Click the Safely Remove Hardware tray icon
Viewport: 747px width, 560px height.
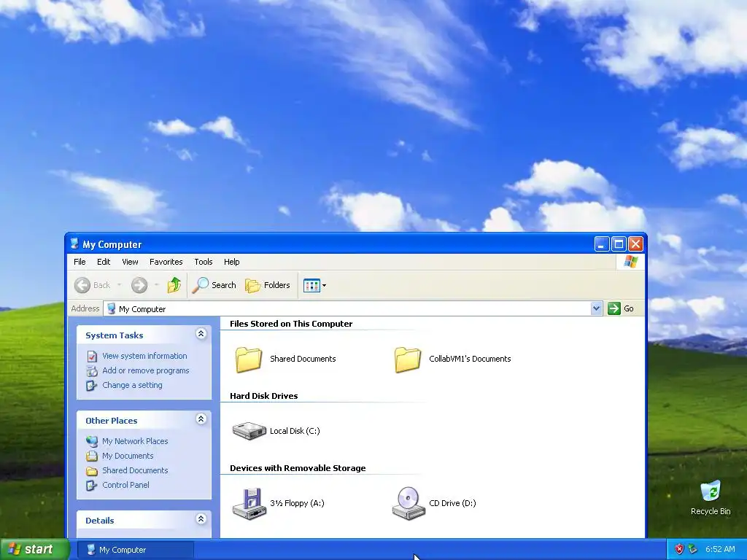693,549
